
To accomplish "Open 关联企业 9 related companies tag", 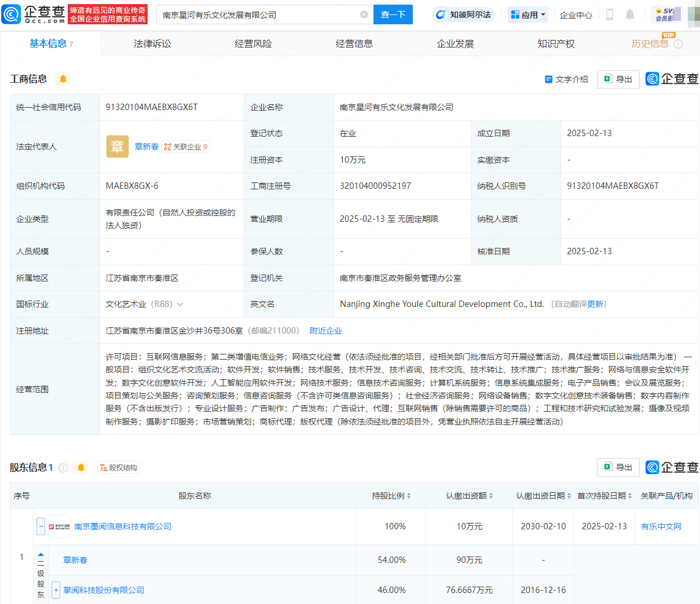I will coord(185,147).
